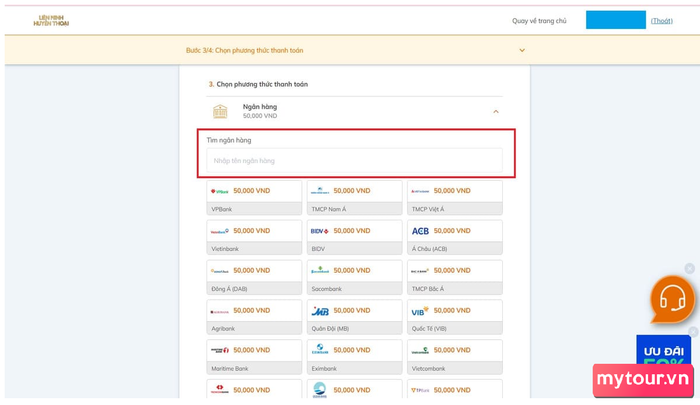700x405 pixels.
Task: Select the Quân Đội (MB) bank card
Action: coord(354,317)
